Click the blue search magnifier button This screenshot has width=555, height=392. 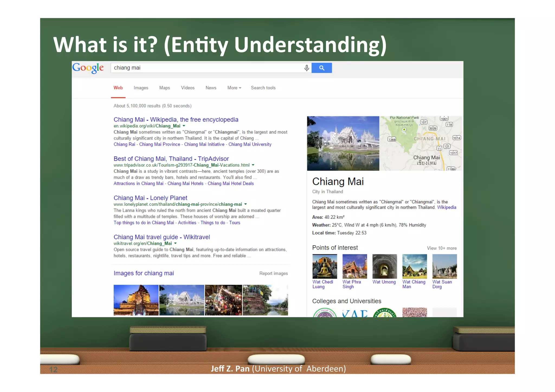322,68
